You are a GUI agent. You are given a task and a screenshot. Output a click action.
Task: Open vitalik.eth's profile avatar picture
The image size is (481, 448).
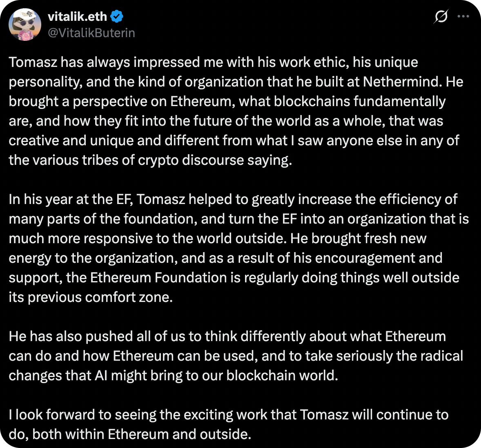(24, 24)
